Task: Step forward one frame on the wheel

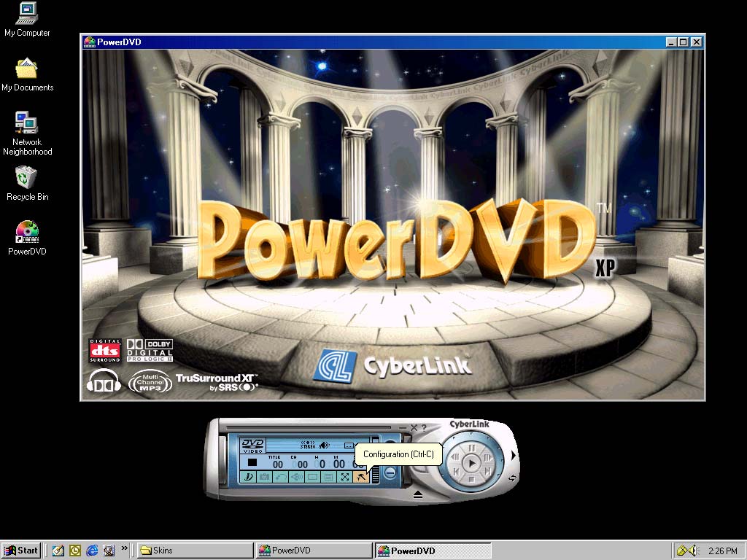Action: point(487,458)
